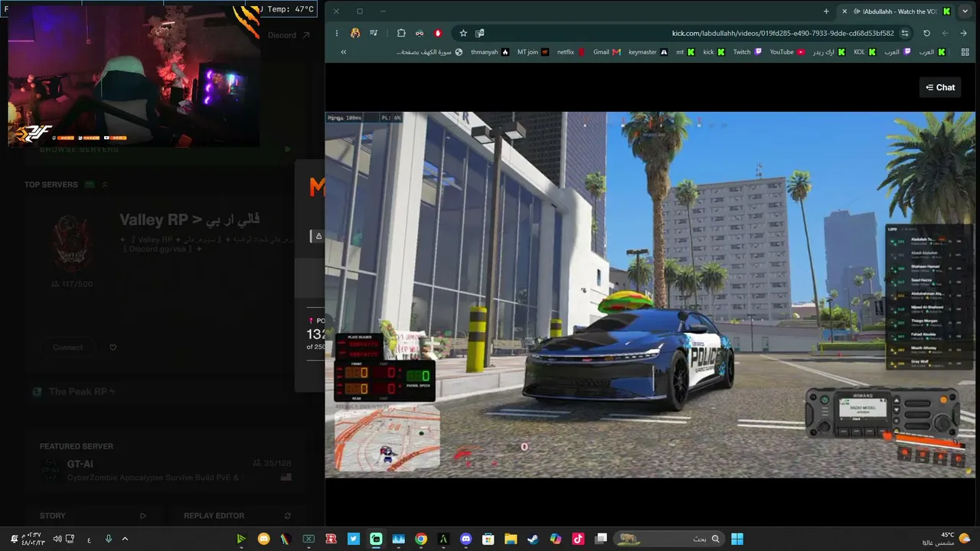The width and height of the screenshot is (980, 551).
Task: Open the volume control in system tray
Action: coord(57,539)
